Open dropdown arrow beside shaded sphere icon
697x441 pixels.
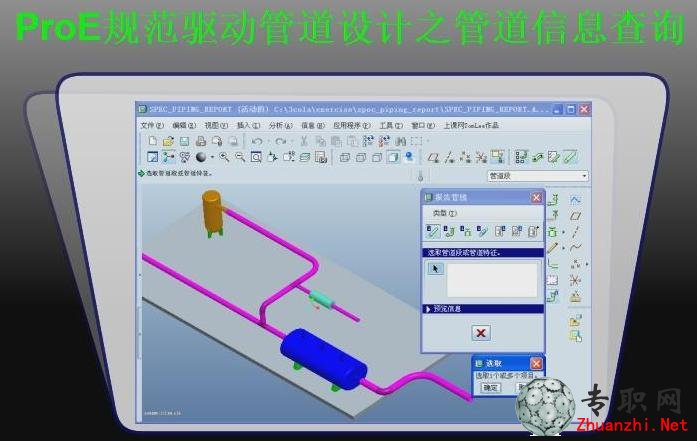(x=212, y=157)
